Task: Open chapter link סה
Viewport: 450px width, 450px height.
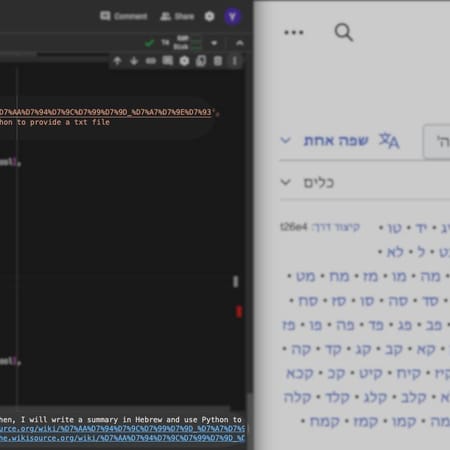Action: [398, 301]
